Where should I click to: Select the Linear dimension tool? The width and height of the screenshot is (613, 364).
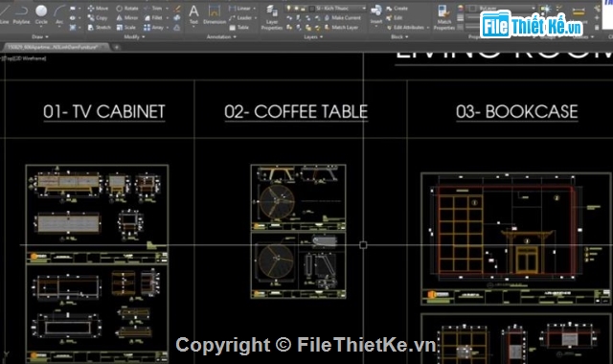tap(239, 8)
